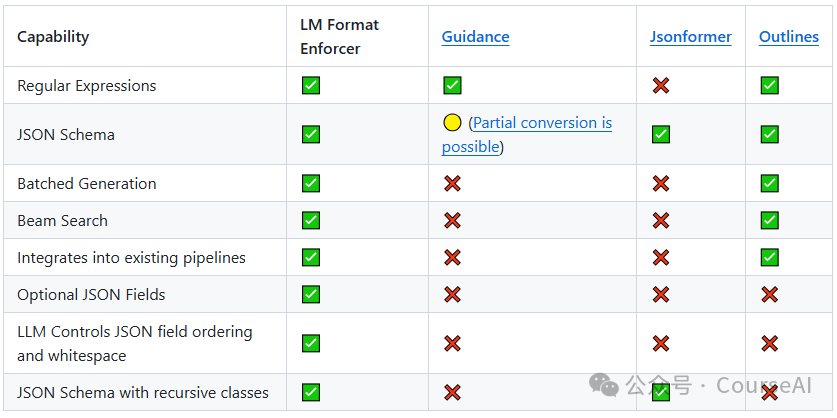This screenshot has width=837, height=418.
Task: Click Regular Expressions red cross under Jsonformer
Action: (660, 86)
